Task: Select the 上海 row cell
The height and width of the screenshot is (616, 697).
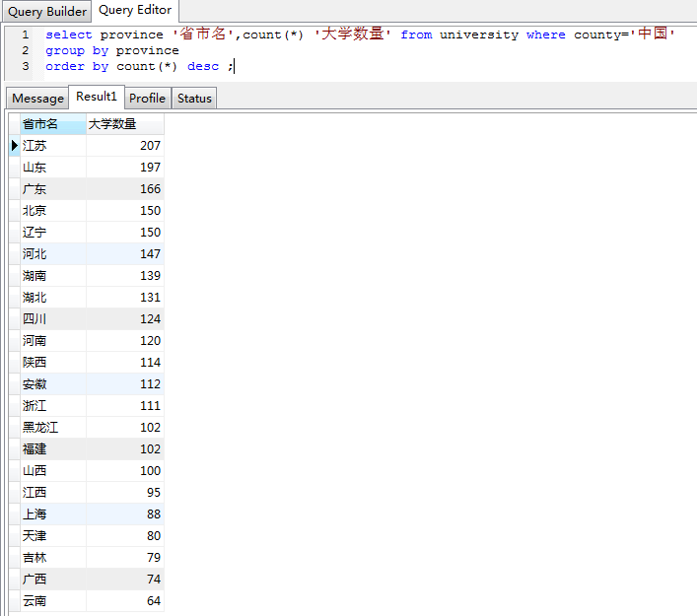Action: [x=53, y=514]
